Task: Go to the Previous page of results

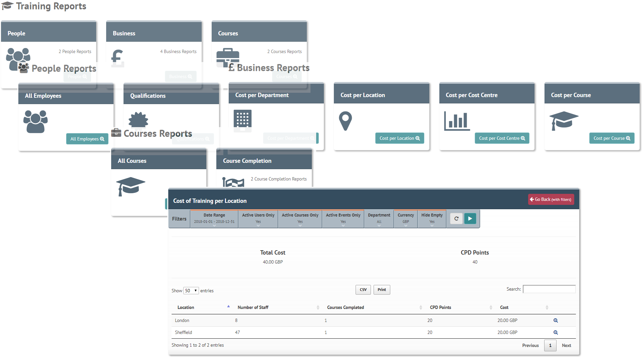Action: pos(530,345)
